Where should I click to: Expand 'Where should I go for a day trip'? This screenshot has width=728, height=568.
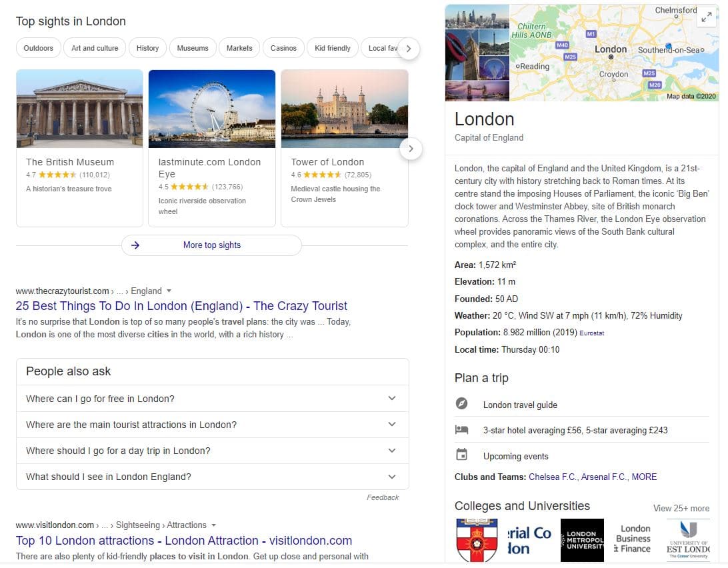[213, 451]
